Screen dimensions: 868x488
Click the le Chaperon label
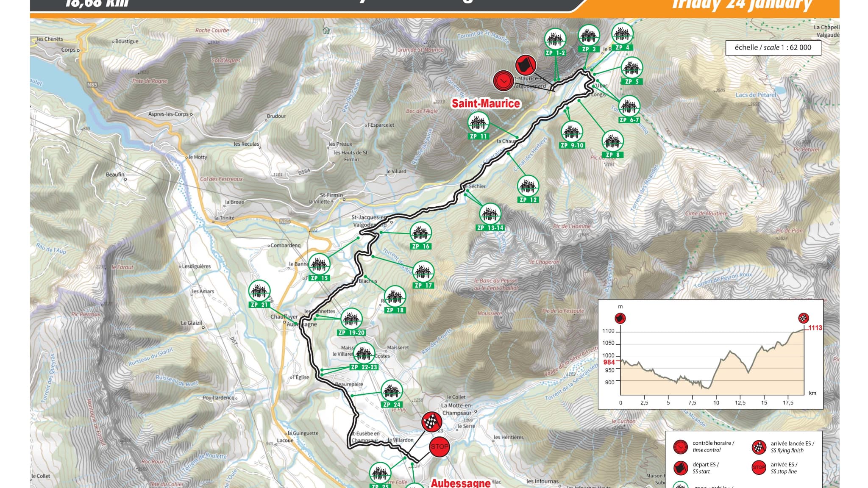(x=545, y=262)
